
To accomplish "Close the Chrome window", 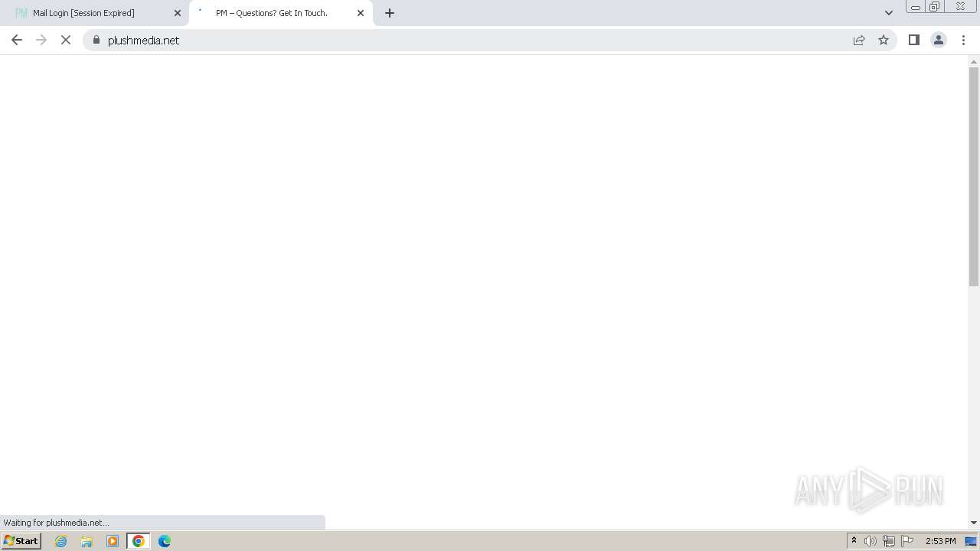I will [x=960, y=7].
